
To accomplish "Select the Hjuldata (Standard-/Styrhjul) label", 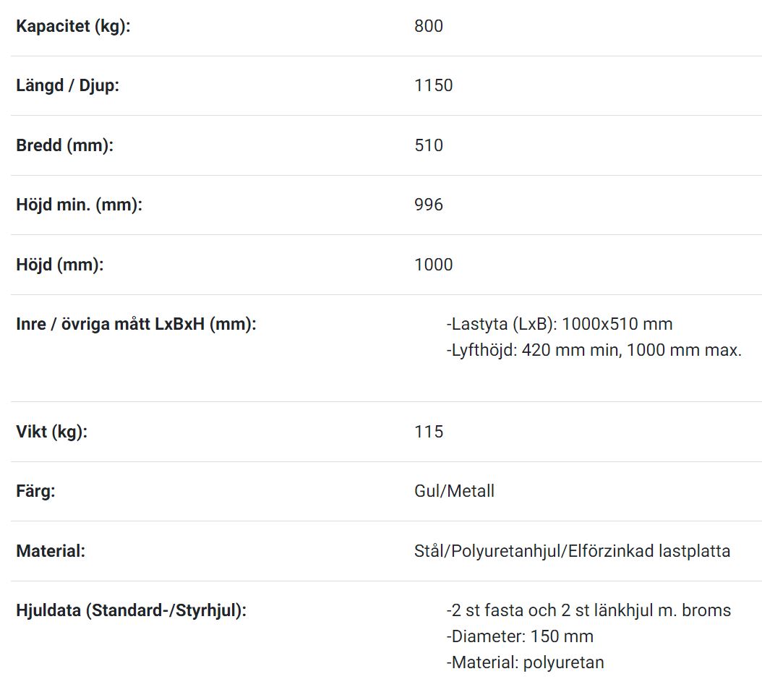I will (x=131, y=610).
